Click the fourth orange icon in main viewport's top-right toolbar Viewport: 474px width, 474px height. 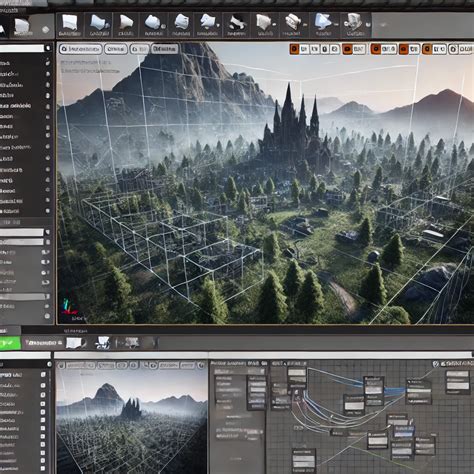[x=404, y=49]
